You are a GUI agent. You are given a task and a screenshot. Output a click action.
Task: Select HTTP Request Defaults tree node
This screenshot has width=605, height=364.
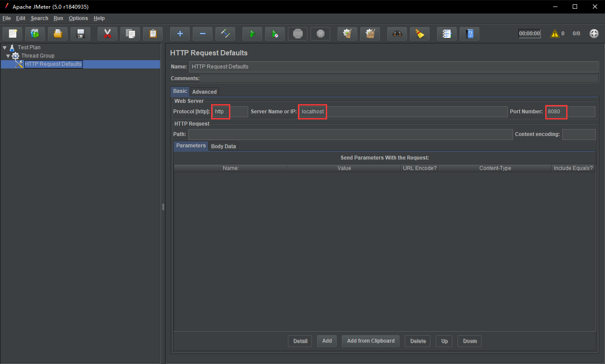pyautogui.click(x=53, y=64)
